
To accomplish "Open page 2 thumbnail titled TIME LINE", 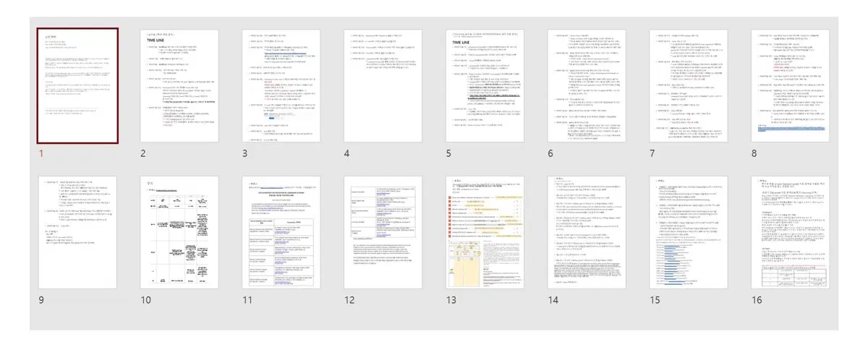I will 179,86.
